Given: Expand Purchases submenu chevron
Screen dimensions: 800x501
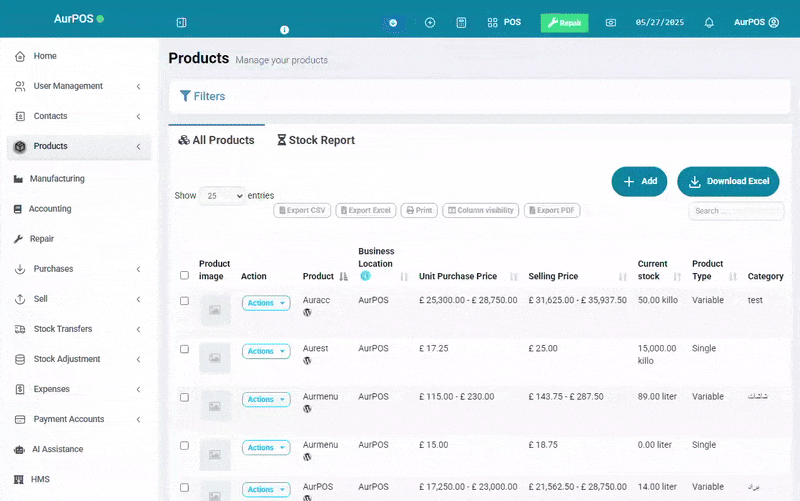Looking at the screenshot, I should (138, 269).
